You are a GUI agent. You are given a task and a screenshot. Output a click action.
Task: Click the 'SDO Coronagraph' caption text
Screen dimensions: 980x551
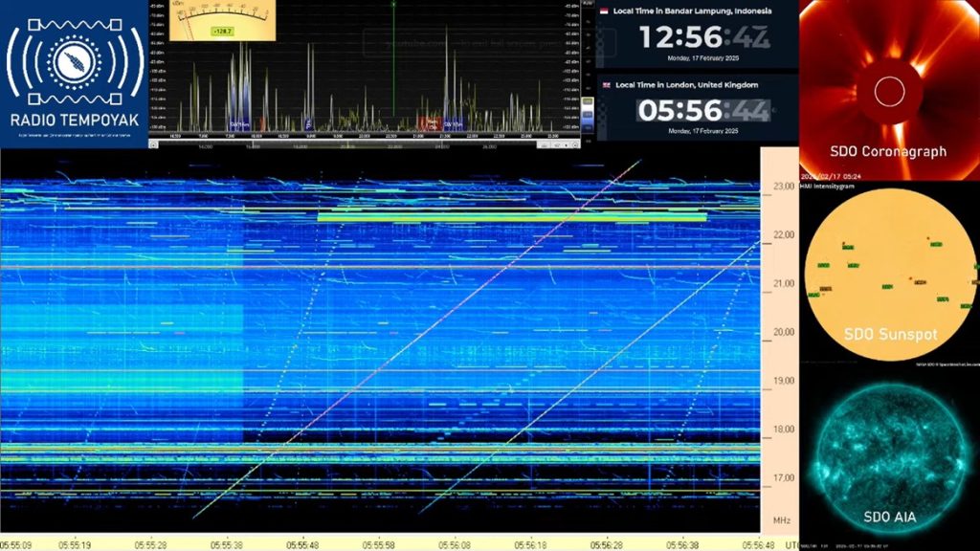(888, 152)
